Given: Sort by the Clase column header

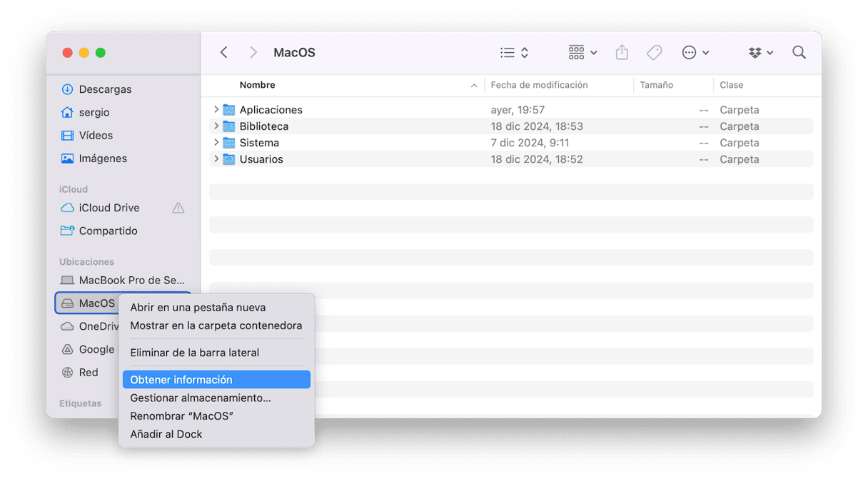Looking at the screenshot, I should click(732, 85).
